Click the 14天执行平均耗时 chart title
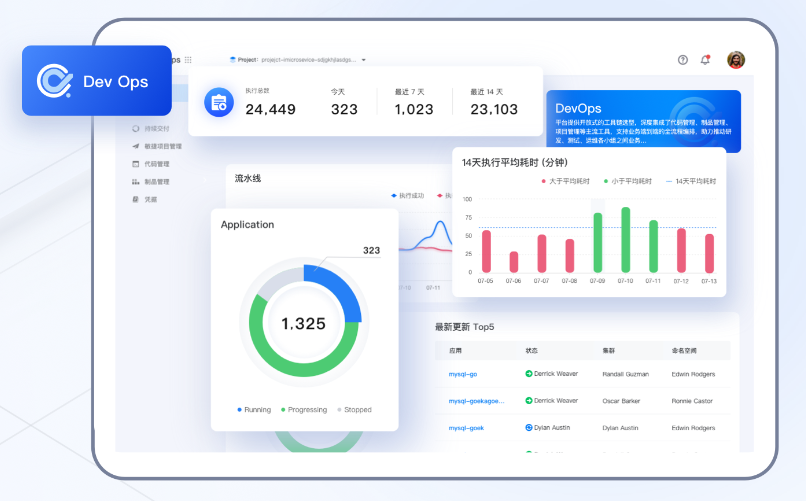806x501 pixels. (x=515, y=162)
